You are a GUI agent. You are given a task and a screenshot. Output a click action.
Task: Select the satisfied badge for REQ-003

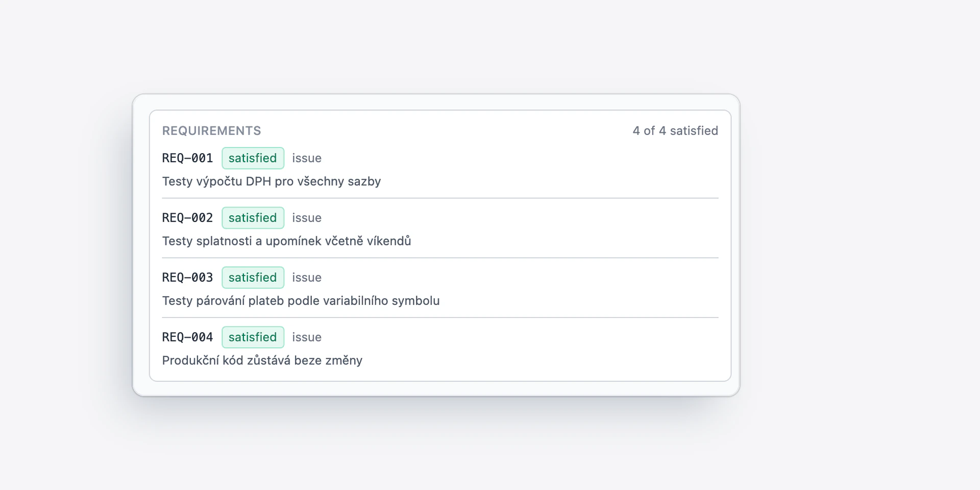pos(253,278)
